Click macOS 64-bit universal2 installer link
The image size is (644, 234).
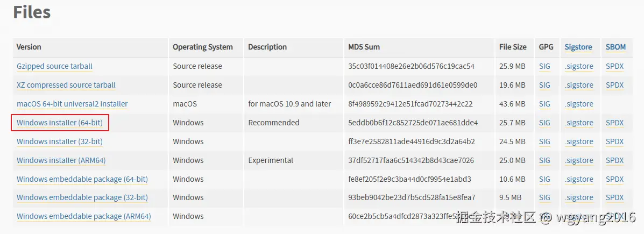coord(72,104)
